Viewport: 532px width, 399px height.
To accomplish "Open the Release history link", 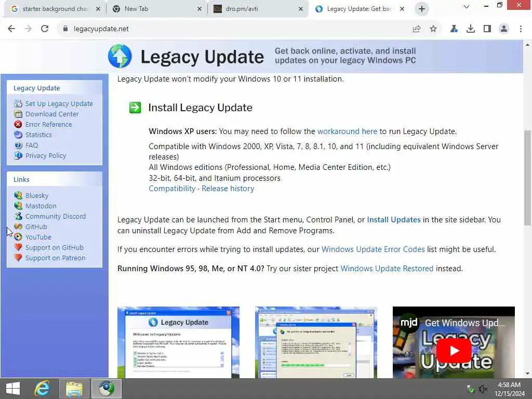I will tap(228, 189).
